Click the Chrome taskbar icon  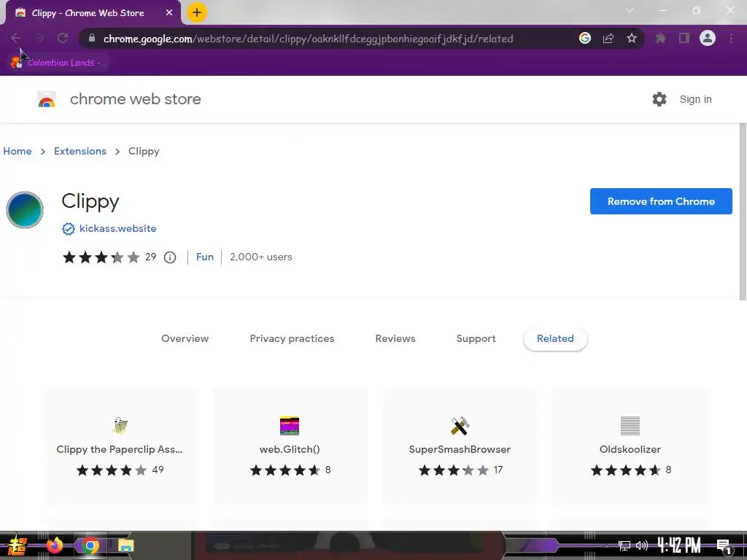90,545
